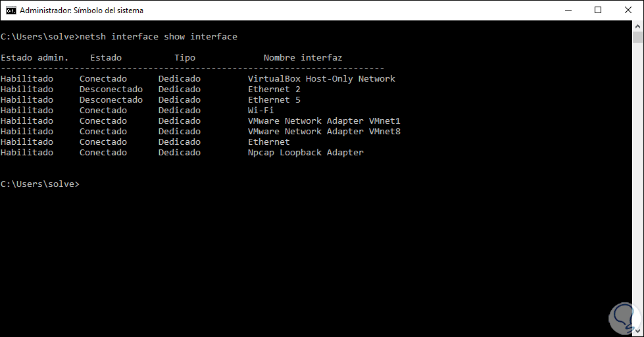644x337 pixels.
Task: Click the Command Prompt system menu icon
Action: point(10,11)
